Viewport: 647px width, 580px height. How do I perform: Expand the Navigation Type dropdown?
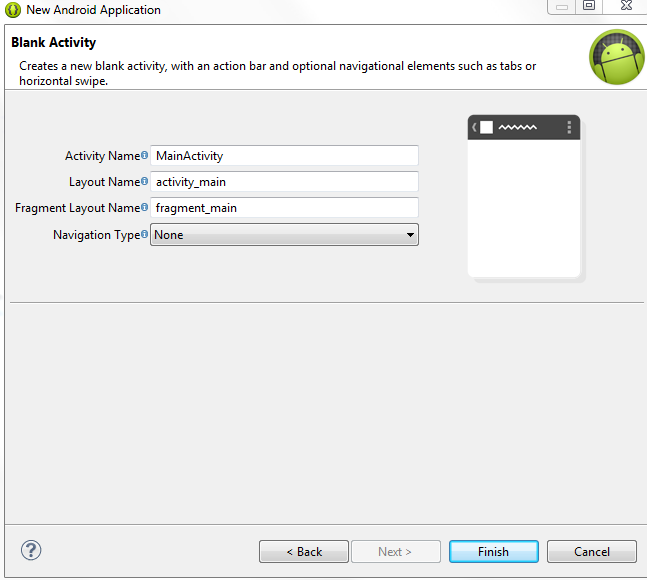click(284, 235)
